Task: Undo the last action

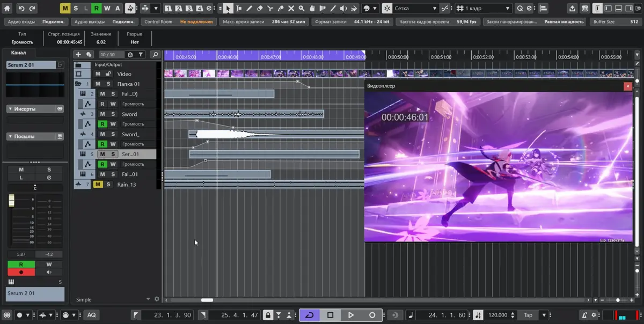Action: (21, 9)
